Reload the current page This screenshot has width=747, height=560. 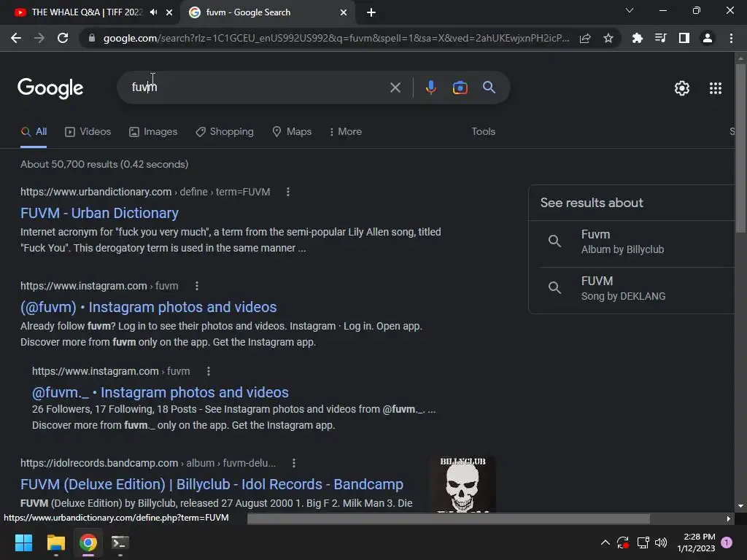tap(63, 38)
